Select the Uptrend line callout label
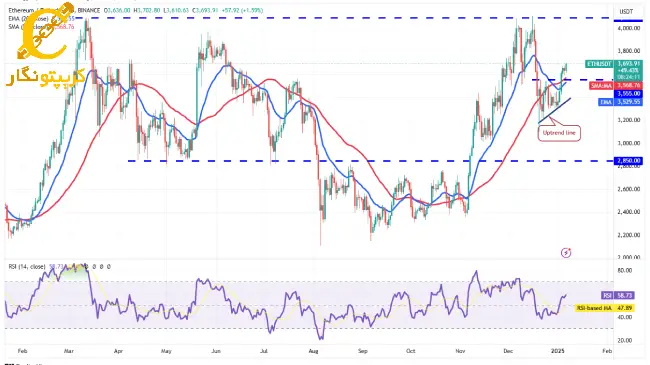Screen dimensions: 650x365 coord(559,133)
